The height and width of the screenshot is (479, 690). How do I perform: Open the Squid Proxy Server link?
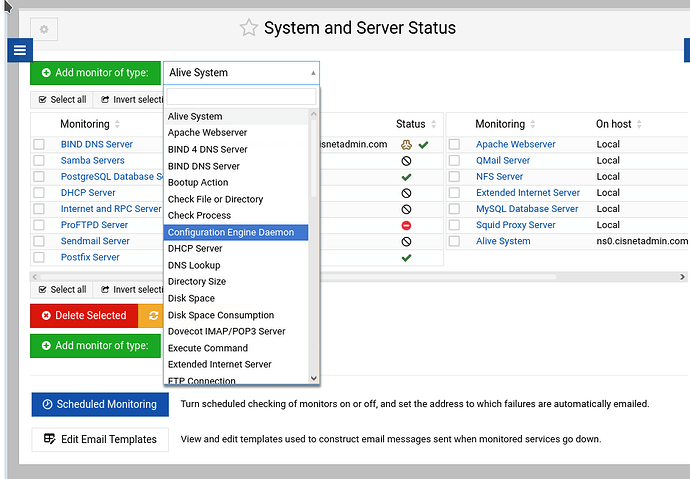click(515, 225)
